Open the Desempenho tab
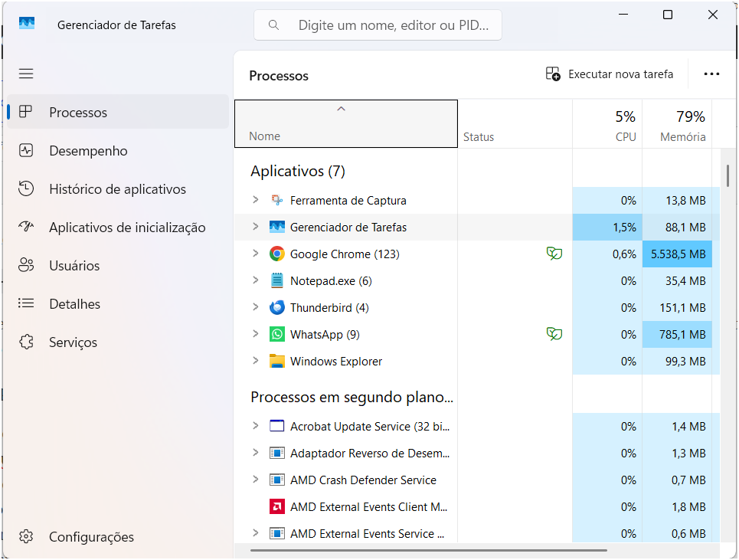The height and width of the screenshot is (560, 739). [x=118, y=150]
